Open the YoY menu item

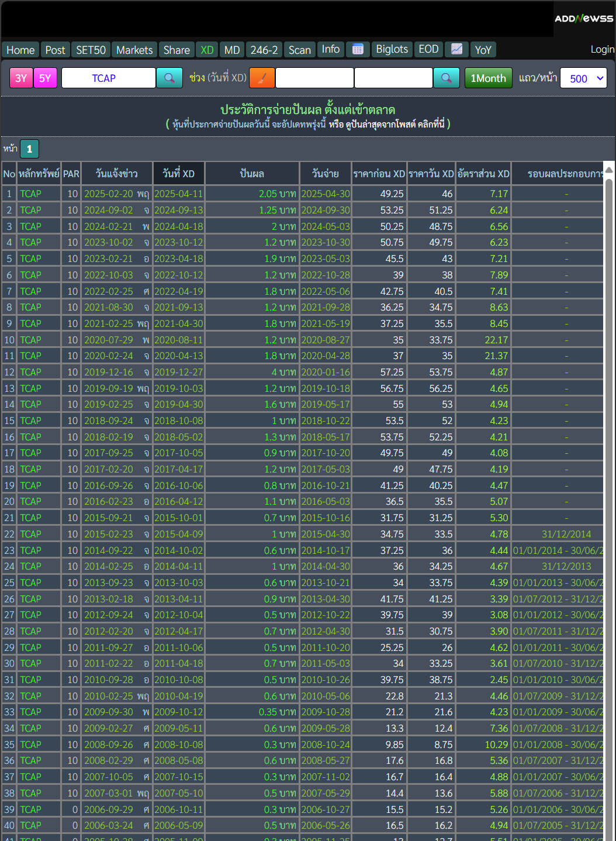[x=483, y=50]
